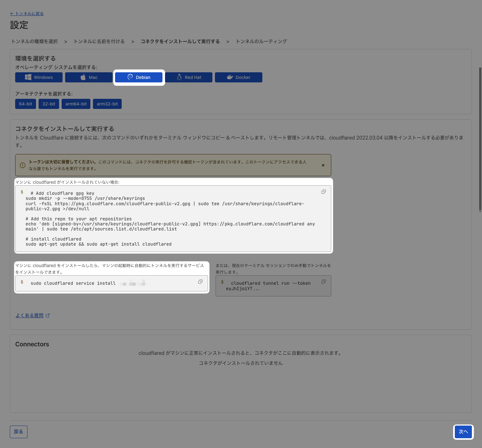Screen dimensions: 482x448
Task: Select the Mac operating system button
Action: pos(89,77)
